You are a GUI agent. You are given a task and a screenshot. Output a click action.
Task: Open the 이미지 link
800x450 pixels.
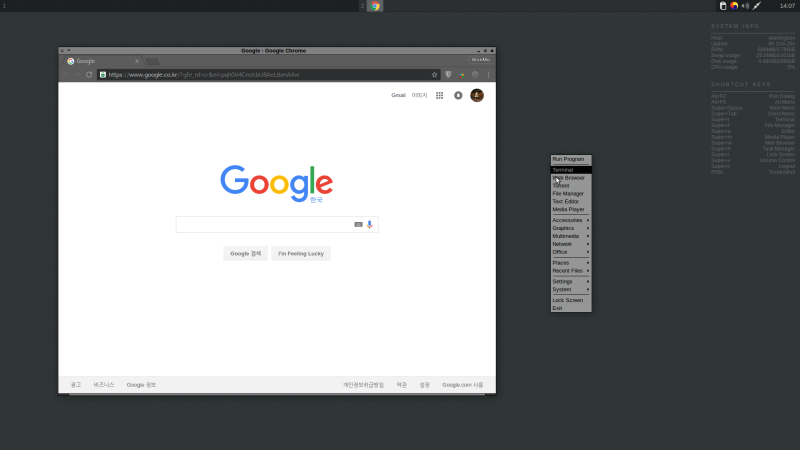click(x=419, y=95)
